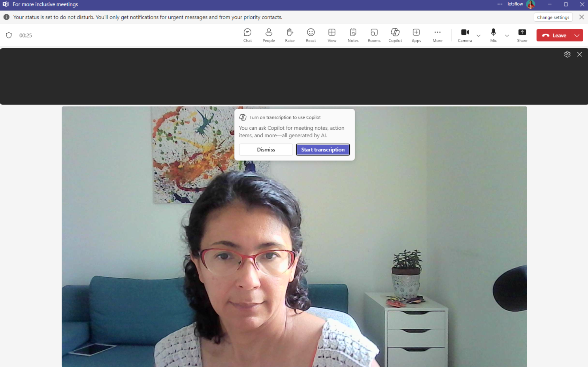Select the participant video feed
Viewport: 588px width, 367px height.
click(294, 236)
